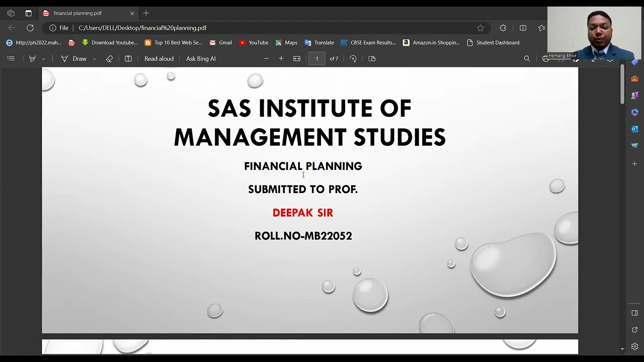Zoom out using the minus button

point(266,59)
